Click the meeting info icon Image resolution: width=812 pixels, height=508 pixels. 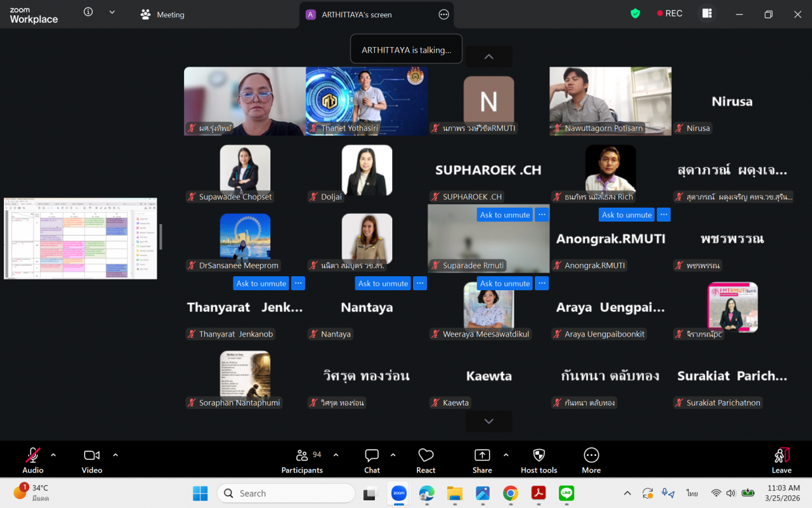(88, 12)
